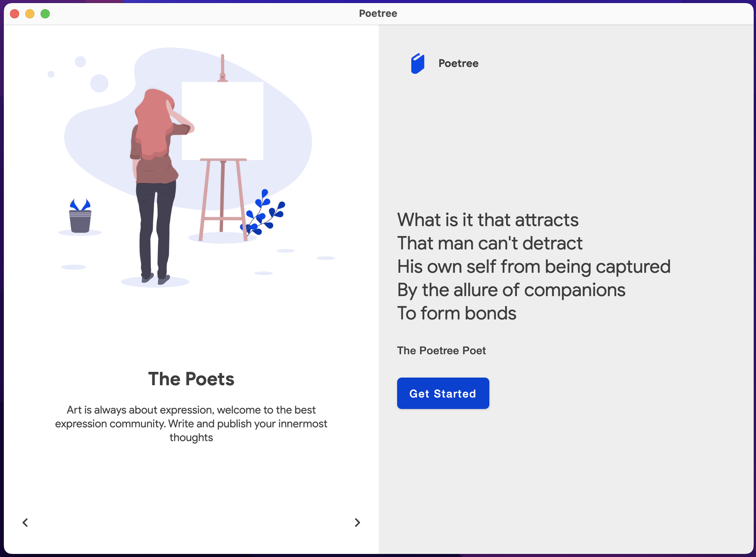756x557 pixels.
Task: Click 'The Poetree Poet' author label
Action: click(x=442, y=350)
